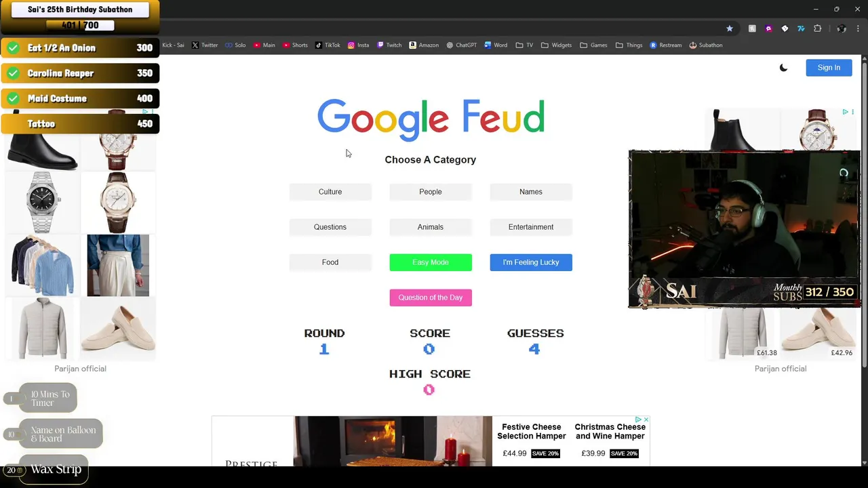Click the scrollbar down arrow
The image size is (868, 488).
point(864,462)
